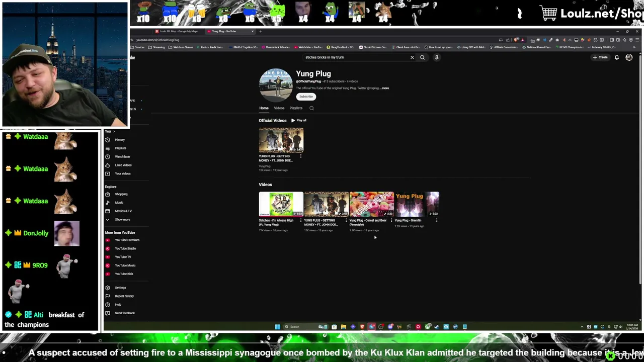Image resolution: width=644 pixels, height=362 pixels.
Task: Open Help in the sidebar
Action: coord(118,305)
